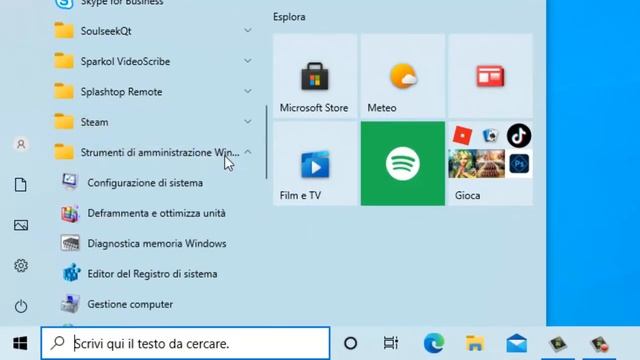This screenshot has height=360, width=640.
Task: Click the Photoshop icon in Gioca tile
Action: [519, 164]
